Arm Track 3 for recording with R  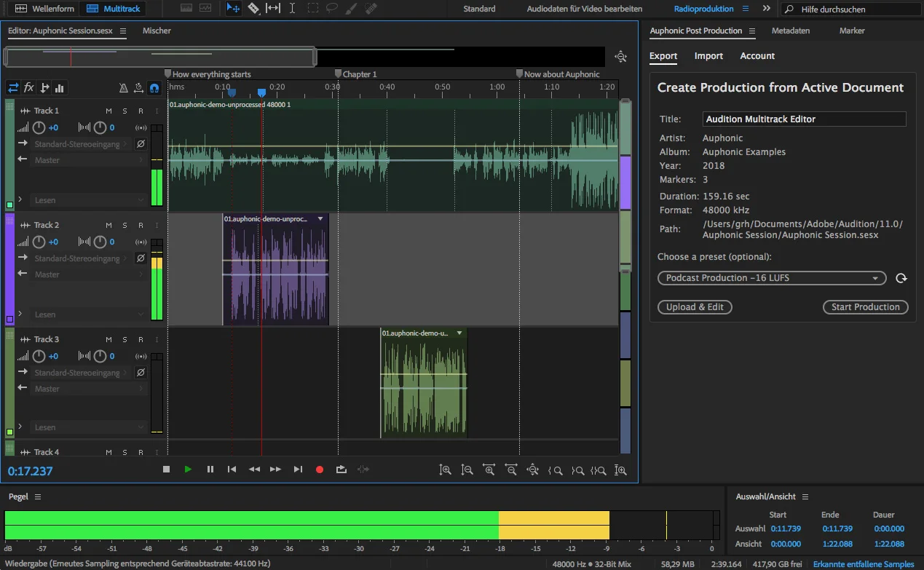pyautogui.click(x=141, y=339)
